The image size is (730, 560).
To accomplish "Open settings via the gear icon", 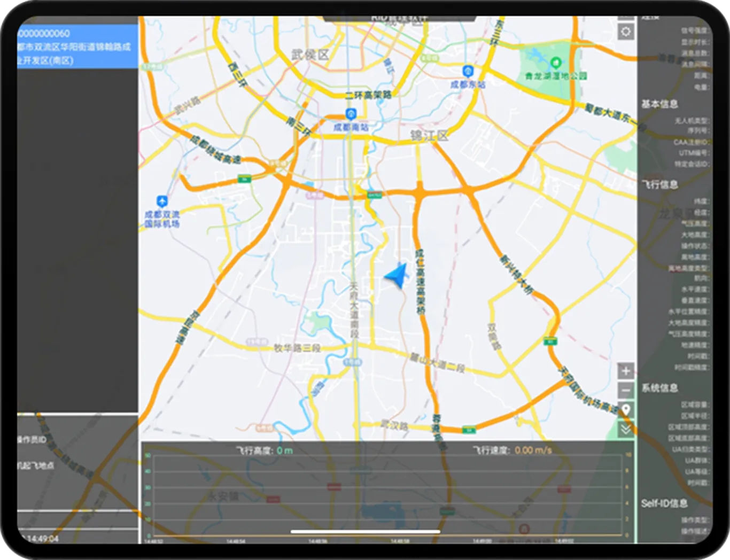I will click(626, 32).
